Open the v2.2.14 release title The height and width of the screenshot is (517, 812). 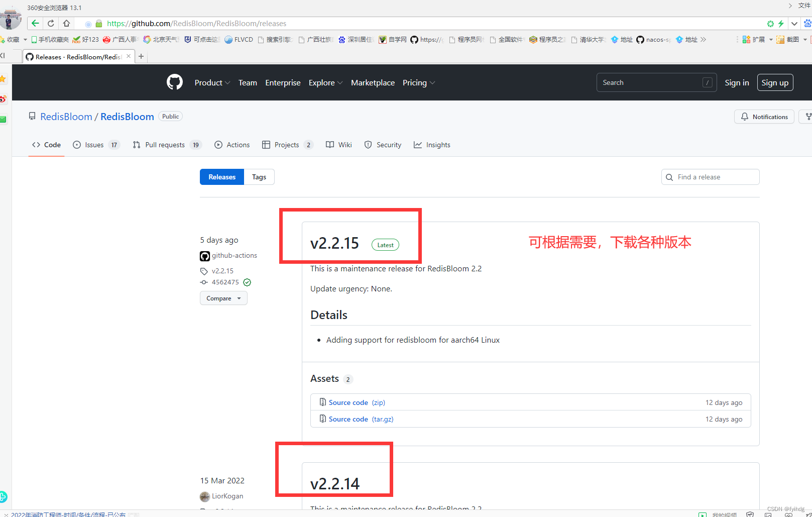335,484
